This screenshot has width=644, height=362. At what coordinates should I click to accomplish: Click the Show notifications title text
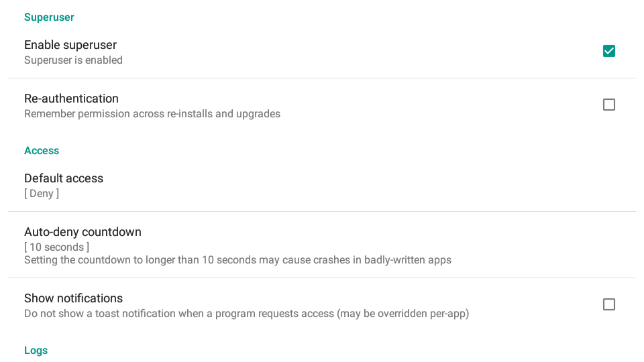pyautogui.click(x=73, y=298)
